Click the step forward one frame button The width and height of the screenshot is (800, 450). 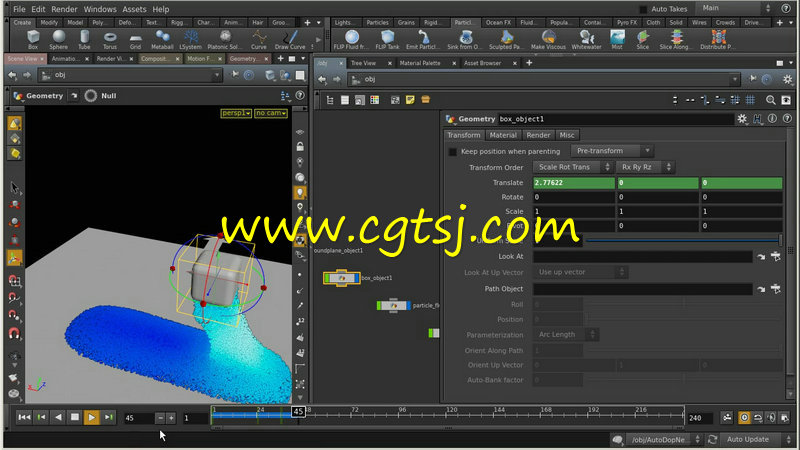pyautogui.click(x=109, y=417)
